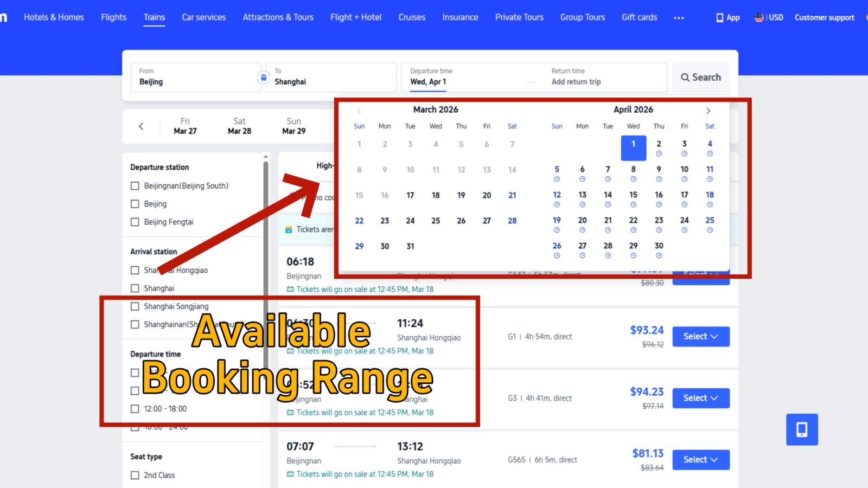The image size is (868, 488).
Task: Expand Select for G1 train
Action: coord(701,337)
